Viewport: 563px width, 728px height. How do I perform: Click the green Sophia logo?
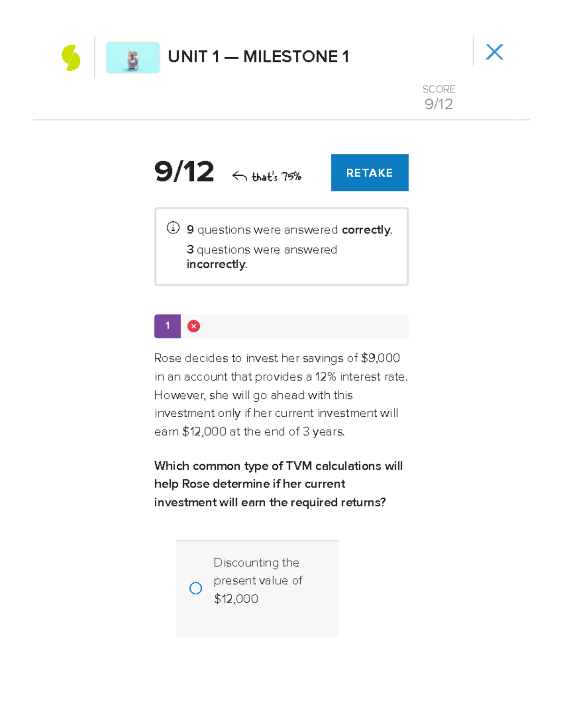tap(71, 58)
